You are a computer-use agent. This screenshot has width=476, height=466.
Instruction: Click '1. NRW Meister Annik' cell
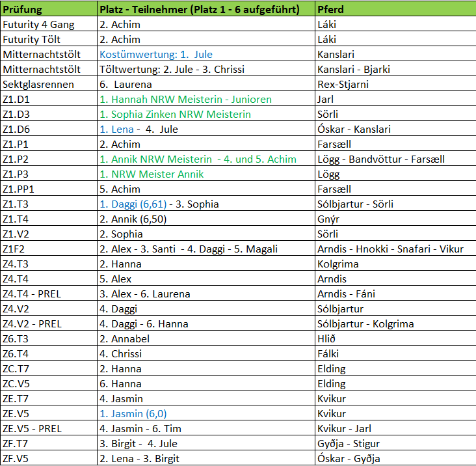coord(206,174)
